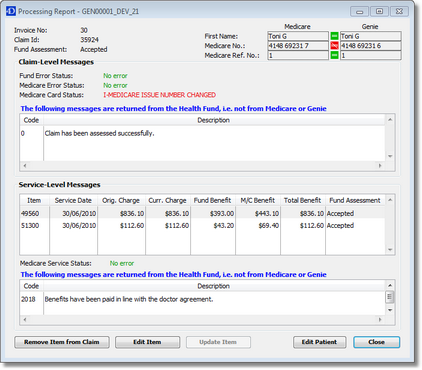Click the app icon in the title bar

click(11, 11)
